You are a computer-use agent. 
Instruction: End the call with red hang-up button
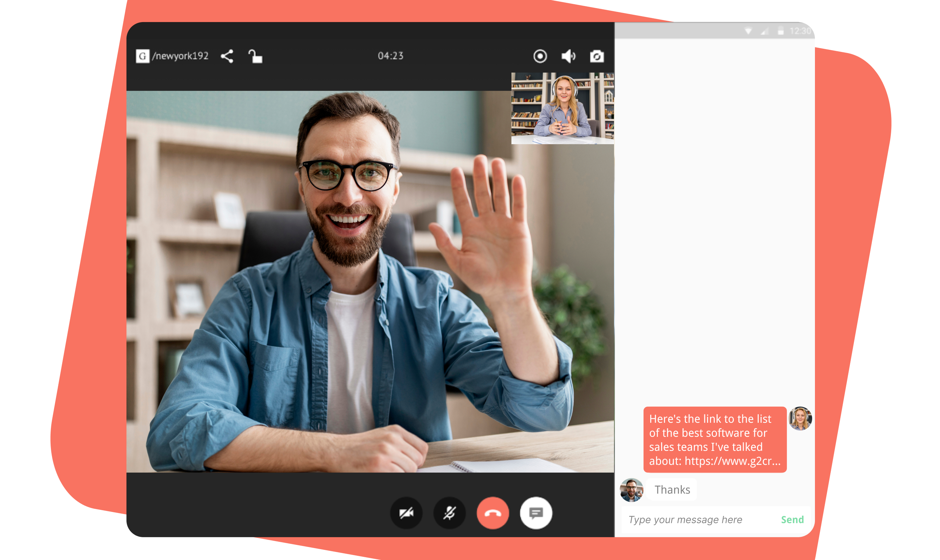click(x=493, y=513)
